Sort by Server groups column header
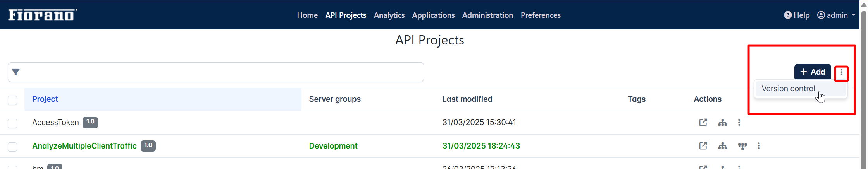The image size is (868, 169). tap(335, 99)
